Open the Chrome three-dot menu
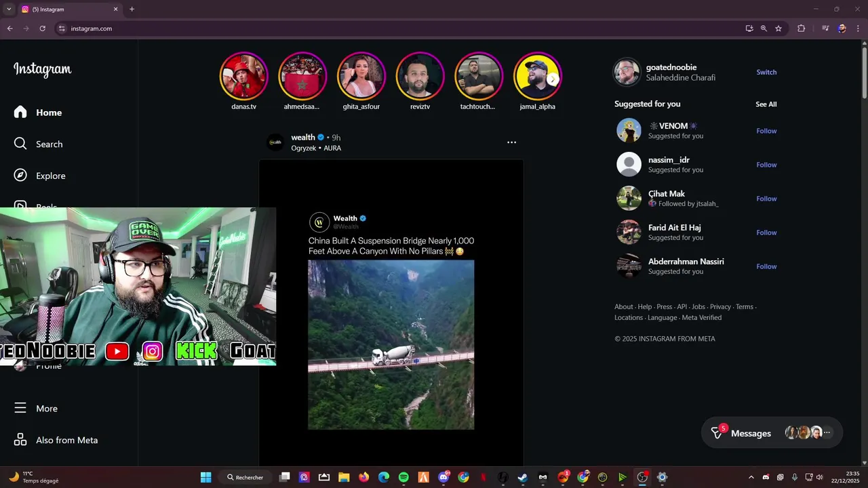 click(857, 28)
